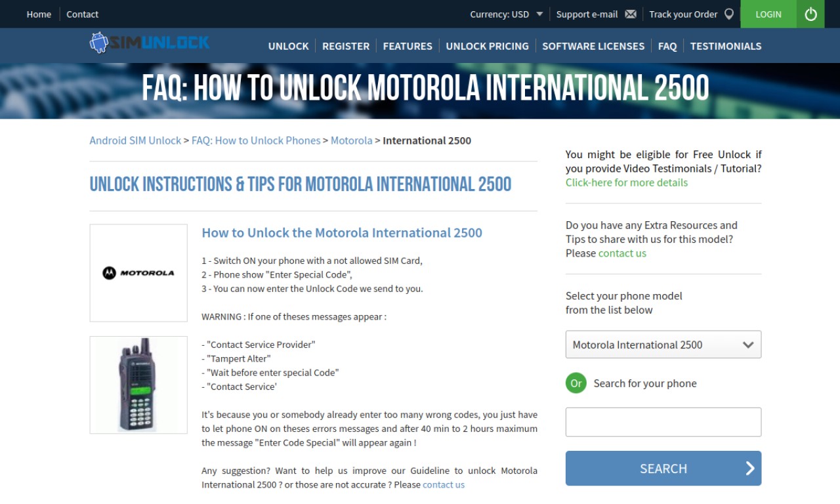This screenshot has width=840, height=504.
Task: Click heading How to Unlock the Motorola International 2500
Action: [x=342, y=232]
